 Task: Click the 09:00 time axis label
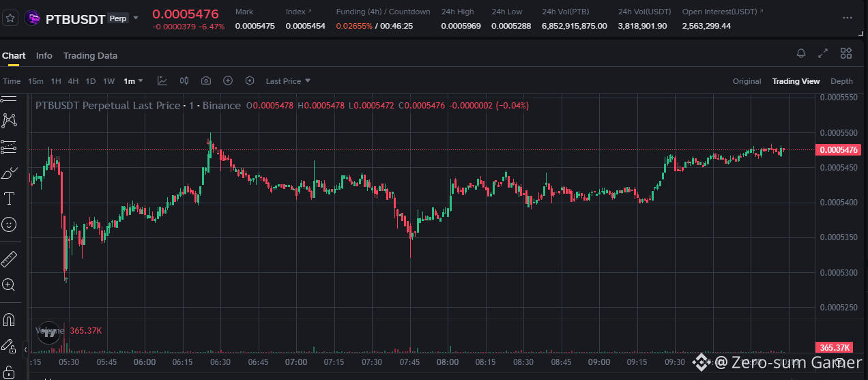(x=599, y=362)
